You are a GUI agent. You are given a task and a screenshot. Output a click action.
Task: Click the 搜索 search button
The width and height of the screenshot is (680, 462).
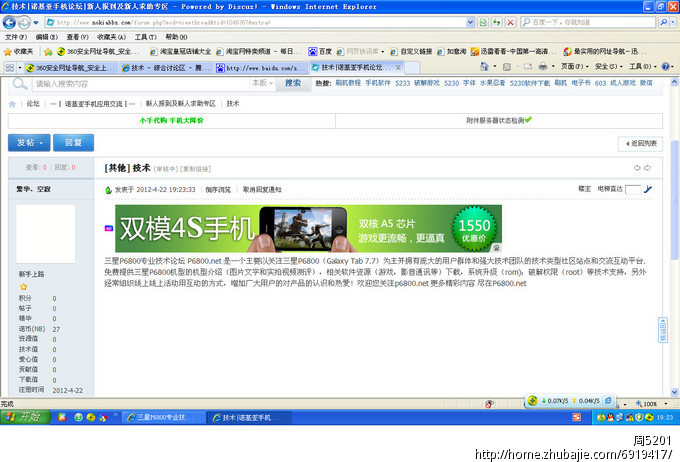click(x=292, y=84)
